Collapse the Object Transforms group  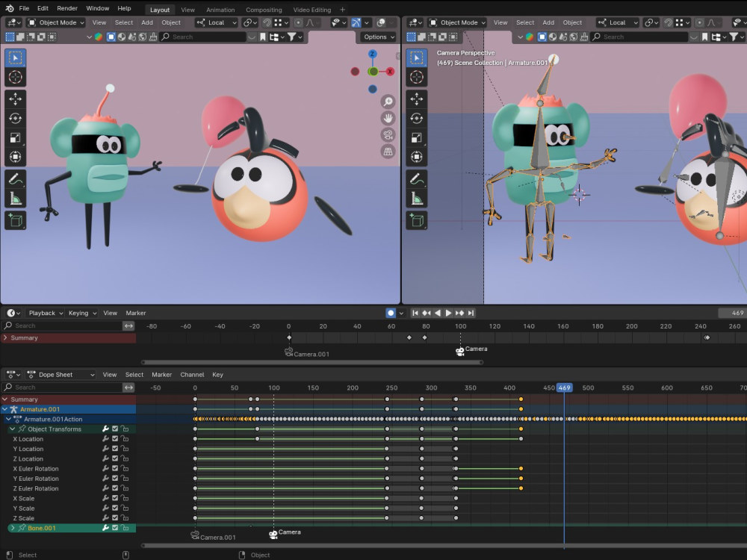(x=13, y=429)
